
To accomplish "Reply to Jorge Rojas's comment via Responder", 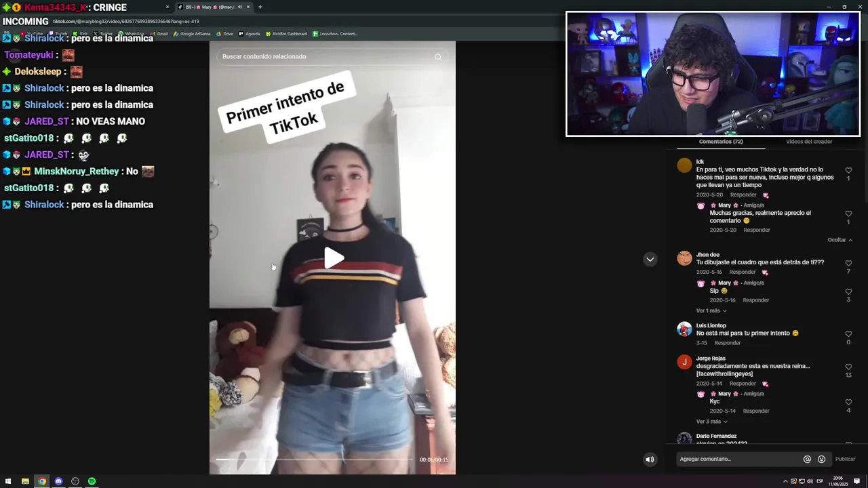I will click(743, 384).
